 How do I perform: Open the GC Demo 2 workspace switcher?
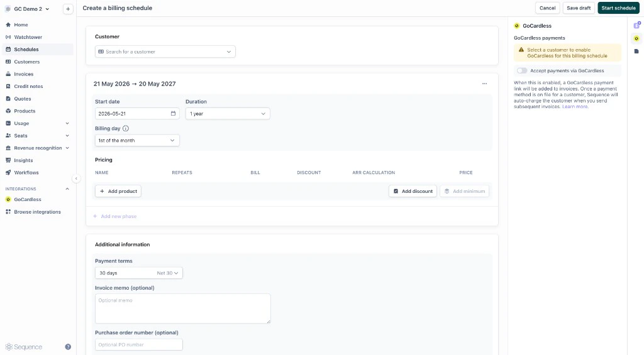[27, 9]
